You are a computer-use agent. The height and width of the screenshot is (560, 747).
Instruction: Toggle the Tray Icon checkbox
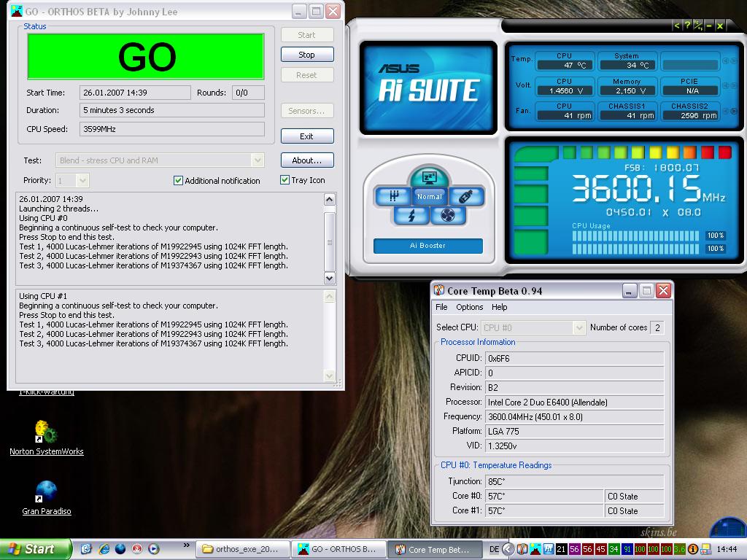point(285,180)
